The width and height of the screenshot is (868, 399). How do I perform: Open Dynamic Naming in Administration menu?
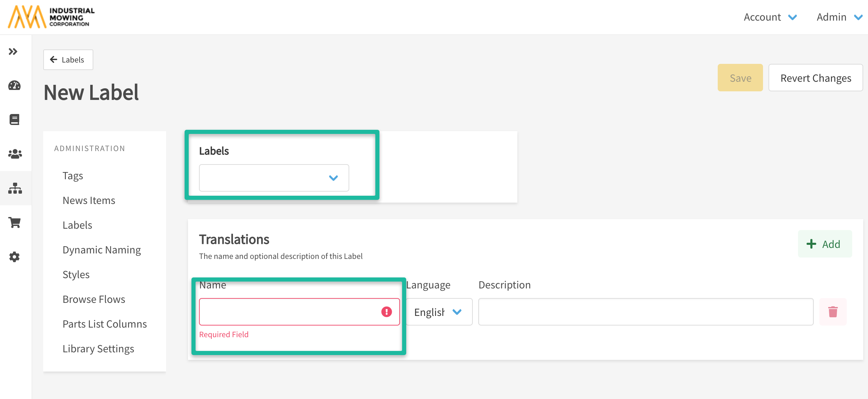pos(102,250)
